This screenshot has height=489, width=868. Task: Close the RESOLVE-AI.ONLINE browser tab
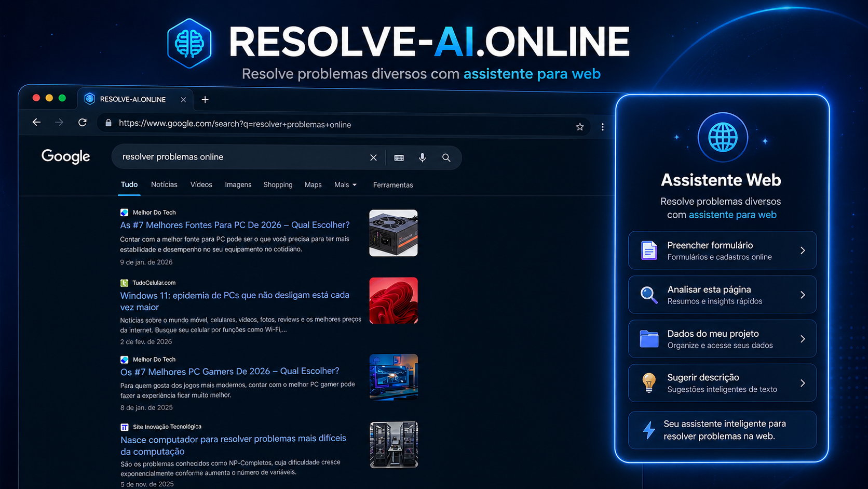point(183,100)
